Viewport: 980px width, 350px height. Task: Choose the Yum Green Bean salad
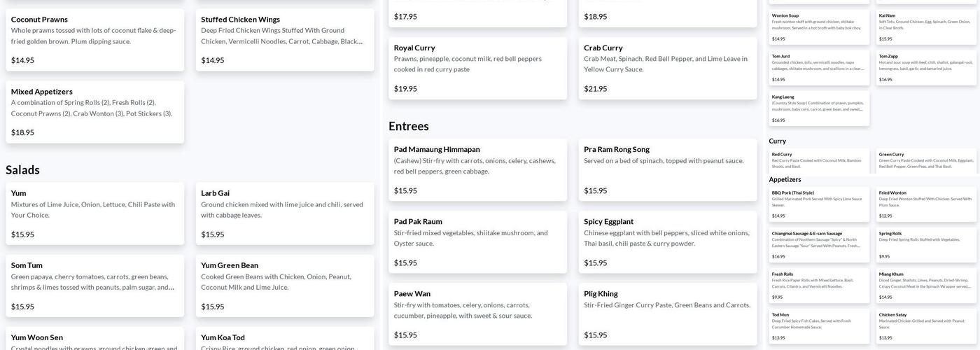[x=285, y=285]
